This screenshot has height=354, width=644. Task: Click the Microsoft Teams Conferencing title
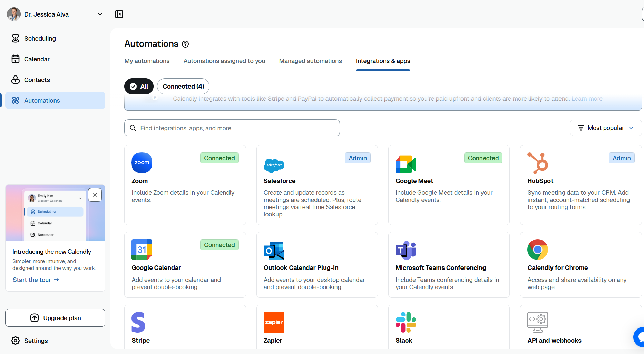pos(441,268)
